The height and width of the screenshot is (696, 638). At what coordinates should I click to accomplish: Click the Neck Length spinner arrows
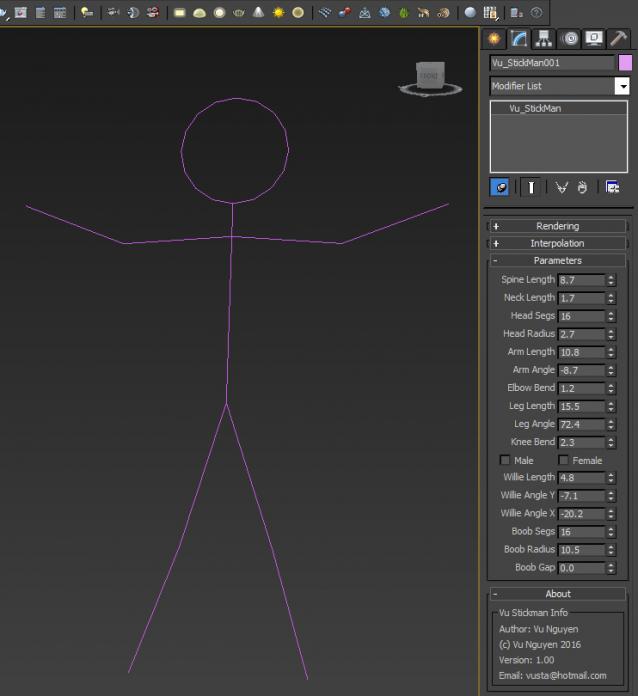pos(611,298)
